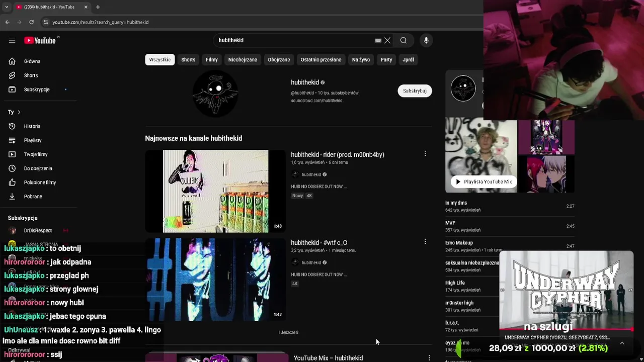The height and width of the screenshot is (362, 644).
Task: Open more options for the rider video
Action: click(x=425, y=154)
